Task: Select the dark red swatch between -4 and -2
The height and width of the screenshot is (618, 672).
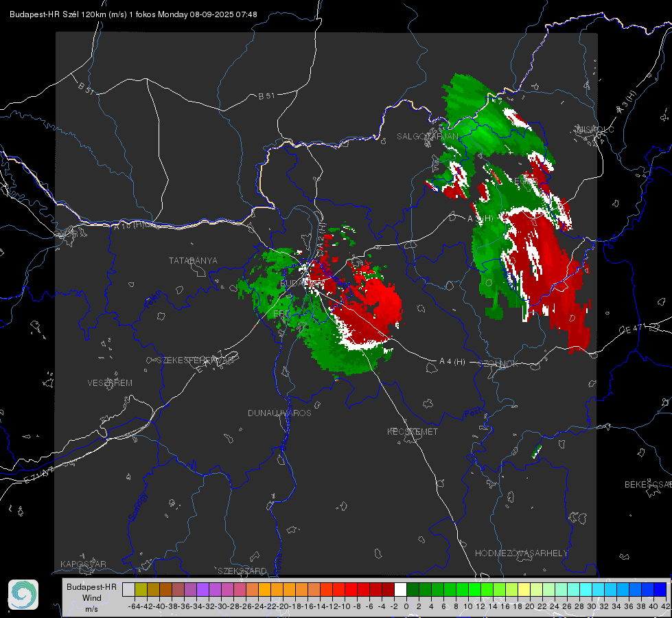Action: pos(388,590)
